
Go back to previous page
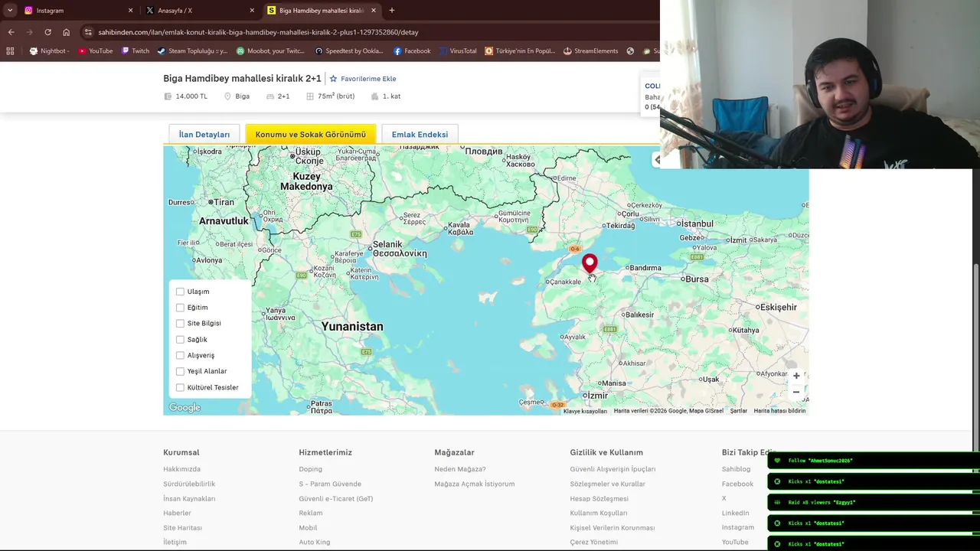click(11, 32)
